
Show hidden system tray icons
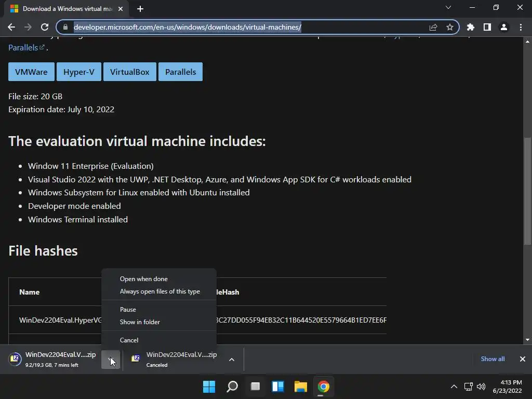[454, 387]
